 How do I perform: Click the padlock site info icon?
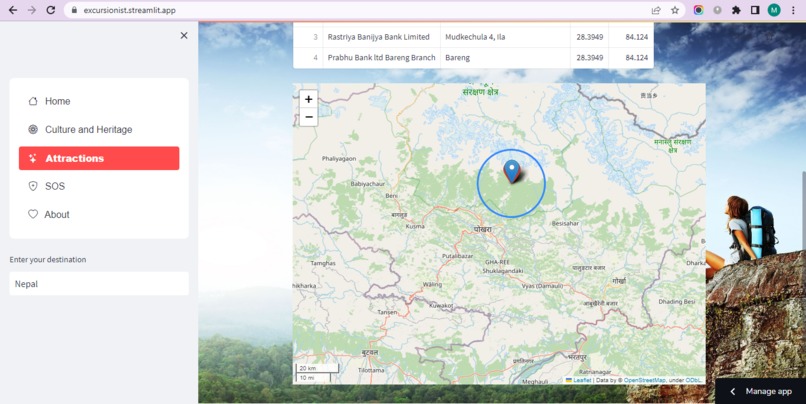point(75,10)
